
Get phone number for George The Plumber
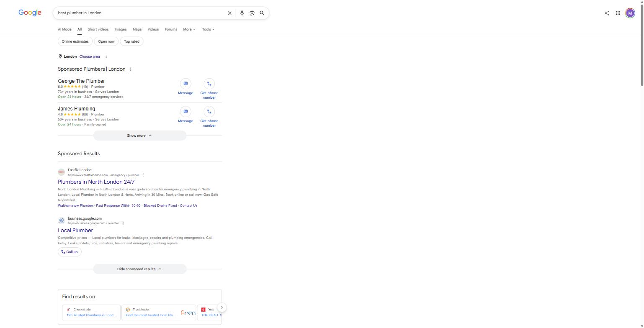tap(209, 89)
